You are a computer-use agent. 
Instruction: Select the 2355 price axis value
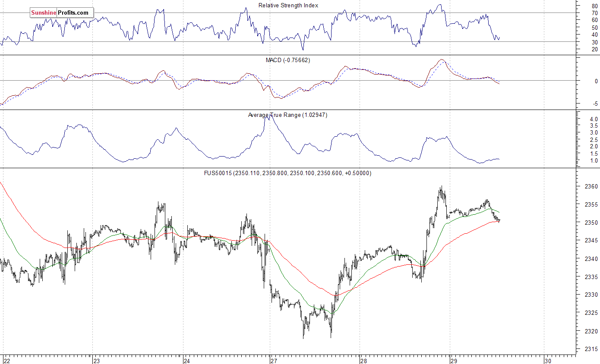pos(591,204)
